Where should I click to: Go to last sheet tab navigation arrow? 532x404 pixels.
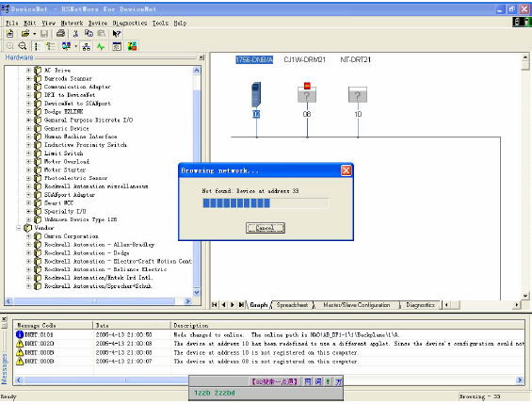click(x=241, y=304)
